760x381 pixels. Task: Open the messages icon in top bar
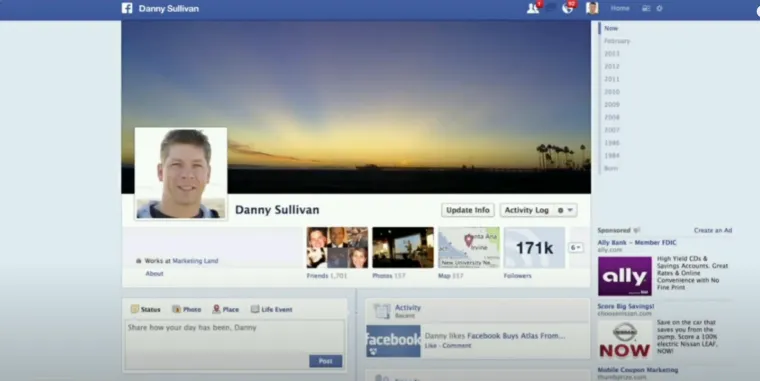coord(550,8)
